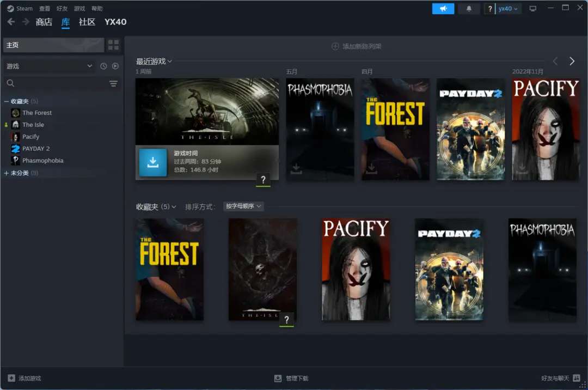The image size is (588, 390).
Task: Open the 查看 menu
Action: 45,8
